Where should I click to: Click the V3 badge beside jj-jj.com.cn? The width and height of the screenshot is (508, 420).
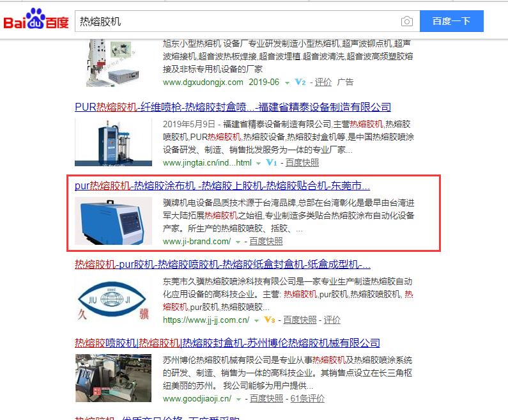pyautogui.click(x=270, y=320)
